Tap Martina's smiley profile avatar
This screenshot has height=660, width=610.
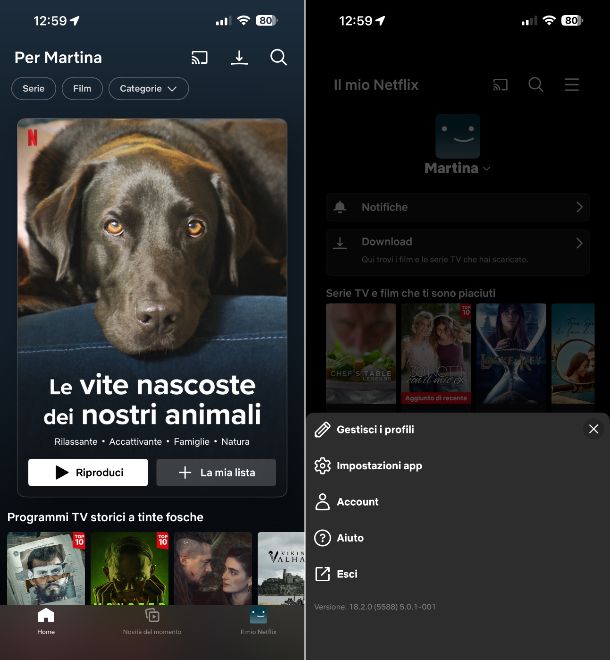[458, 136]
